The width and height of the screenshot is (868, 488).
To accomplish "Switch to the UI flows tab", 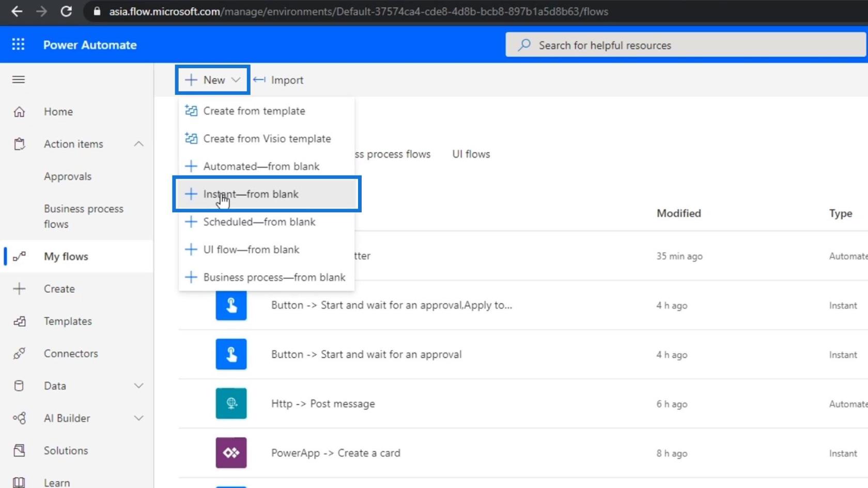I will 471,154.
